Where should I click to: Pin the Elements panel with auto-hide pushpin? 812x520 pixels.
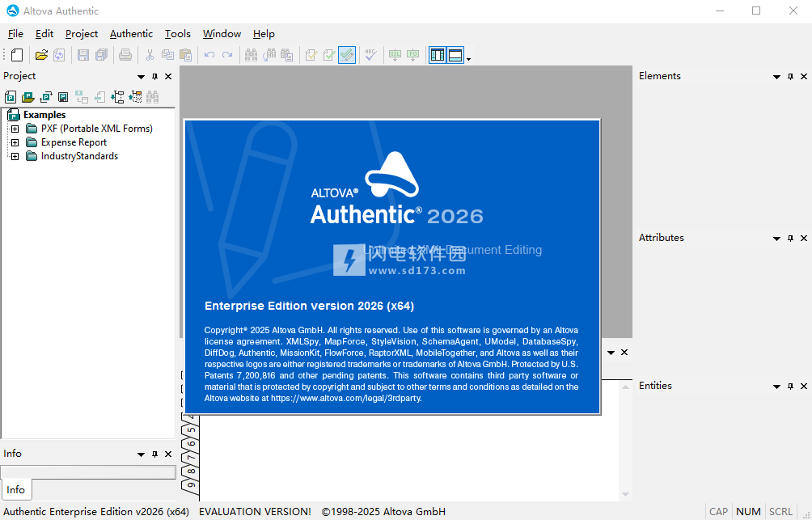(x=790, y=77)
